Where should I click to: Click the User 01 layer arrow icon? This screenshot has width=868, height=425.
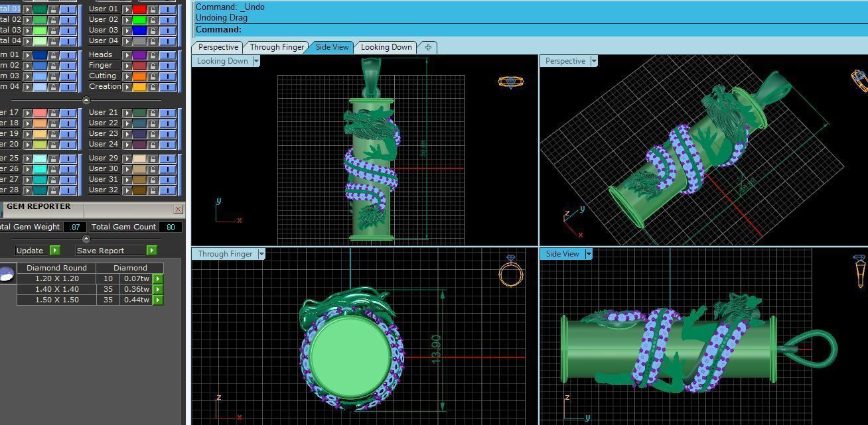[x=127, y=9]
